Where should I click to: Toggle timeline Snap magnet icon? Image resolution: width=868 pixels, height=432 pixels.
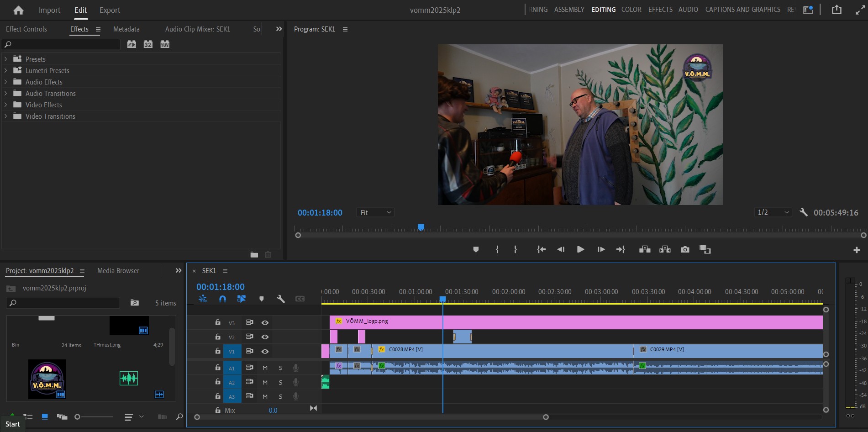(222, 299)
